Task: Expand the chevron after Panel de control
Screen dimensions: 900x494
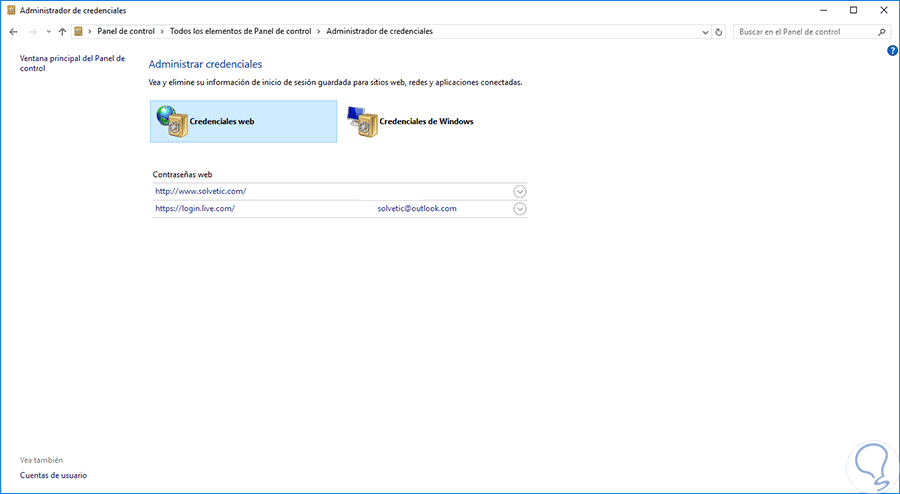Action: coord(162,32)
